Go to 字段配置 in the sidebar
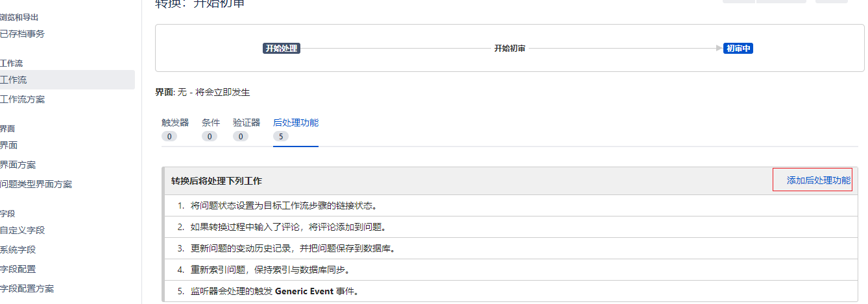The height and width of the screenshot is (304, 868). 18,269
